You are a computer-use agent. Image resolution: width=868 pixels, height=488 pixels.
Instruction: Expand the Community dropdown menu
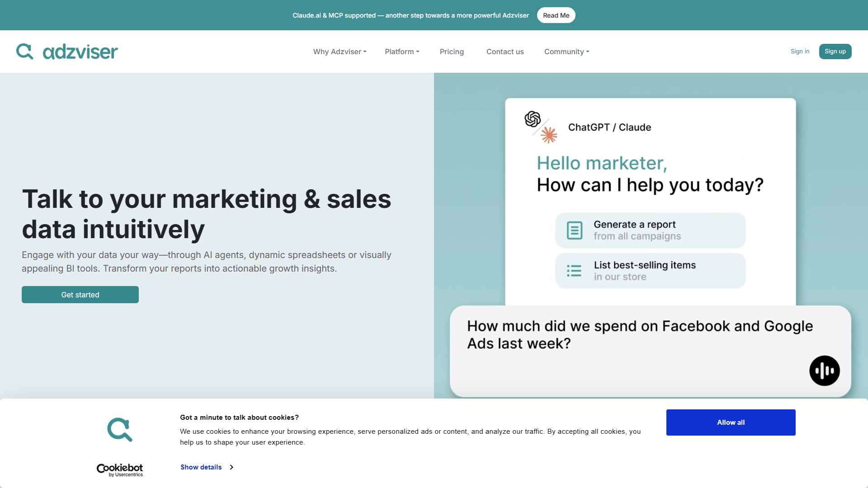point(566,52)
